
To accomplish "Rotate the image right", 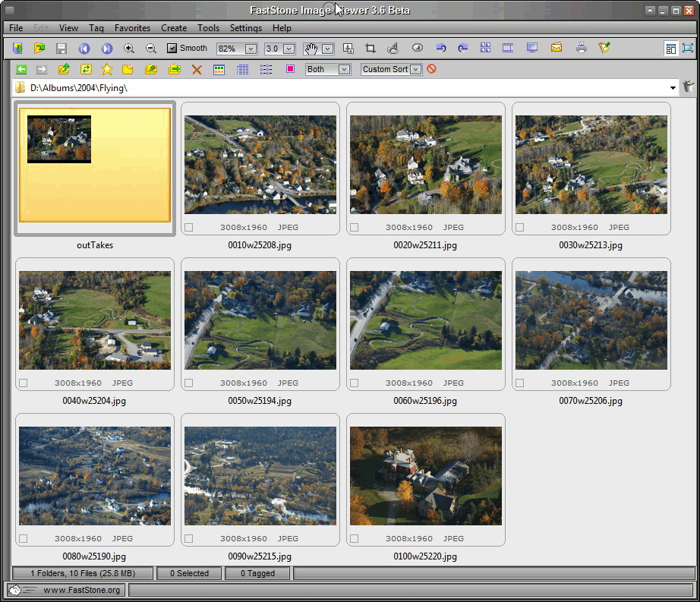I will coord(463,48).
